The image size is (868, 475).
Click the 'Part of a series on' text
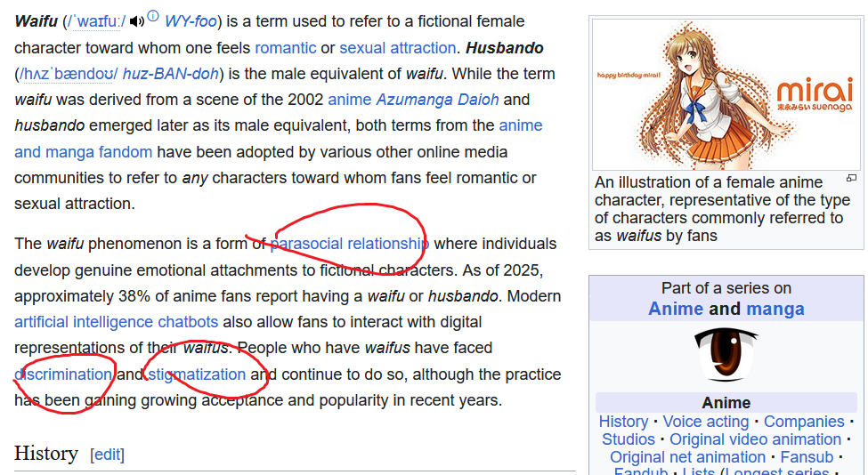[x=726, y=288]
